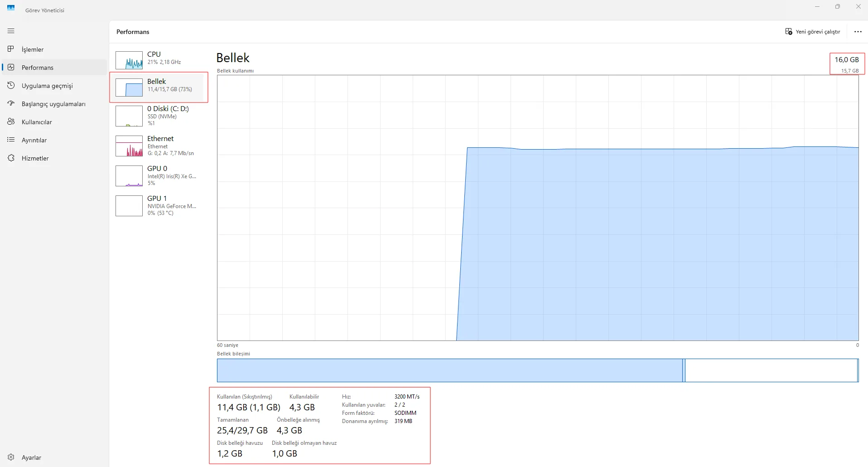868x467 pixels.
Task: Click Yeni görevi çalıştır button
Action: [x=813, y=32]
